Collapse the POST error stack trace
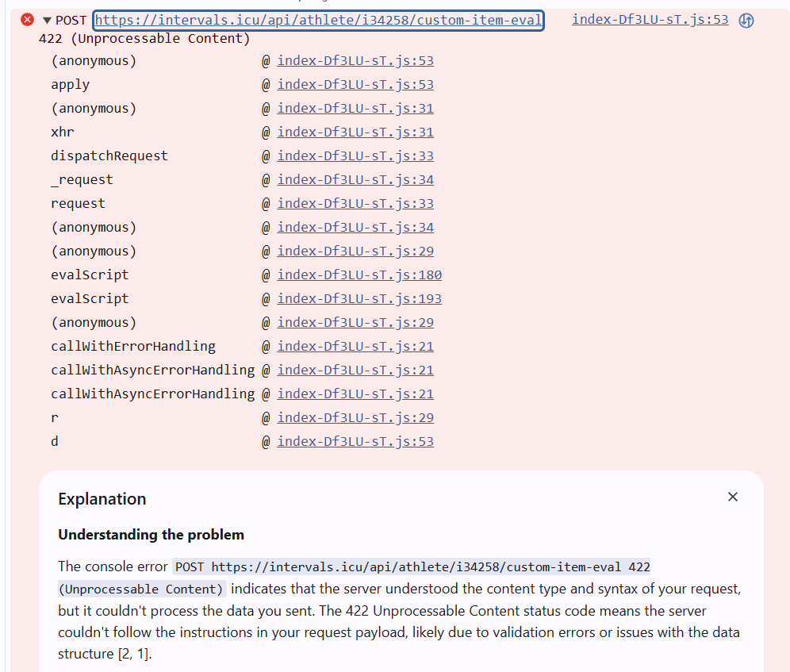 click(x=47, y=20)
